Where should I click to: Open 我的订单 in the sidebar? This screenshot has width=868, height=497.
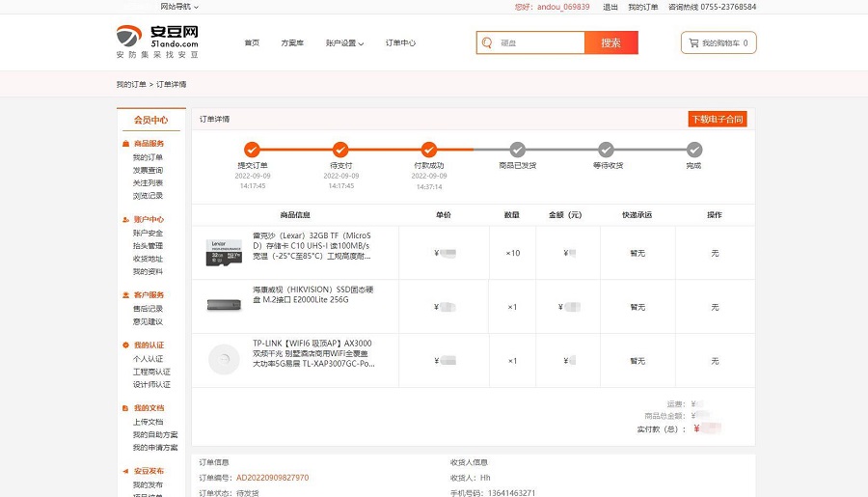pyautogui.click(x=148, y=157)
